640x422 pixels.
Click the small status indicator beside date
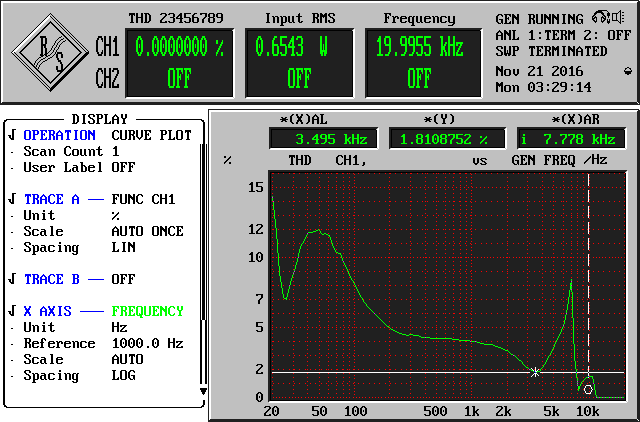click(x=627, y=71)
